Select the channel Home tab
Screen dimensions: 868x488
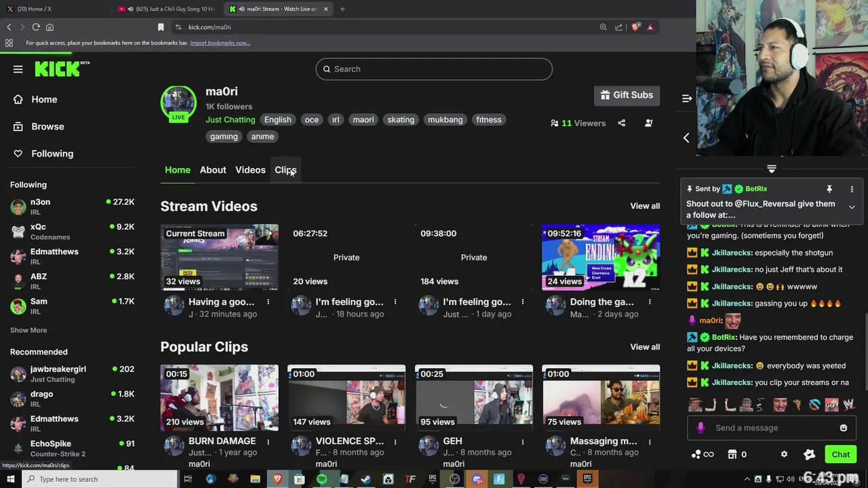click(178, 170)
